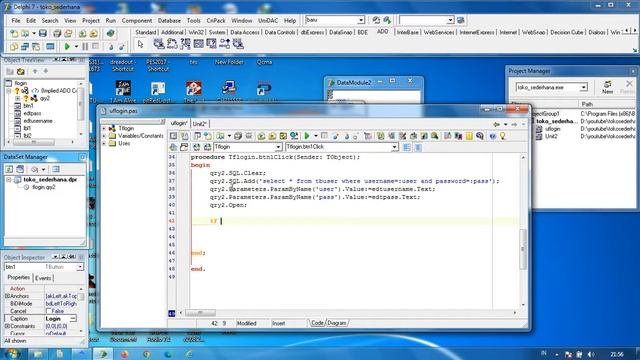
Task: Collapse toko_sederhana.dpr node in DataSet Manager
Action: coord(8,180)
